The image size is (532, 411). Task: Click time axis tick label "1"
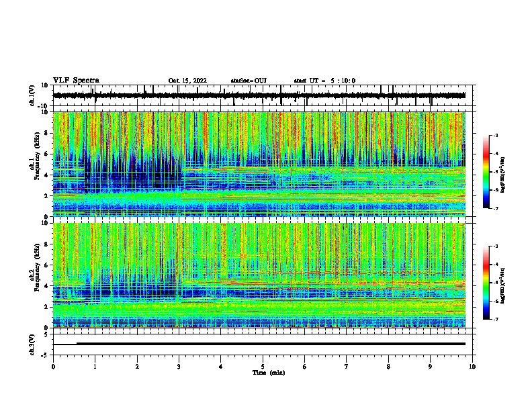(x=95, y=367)
